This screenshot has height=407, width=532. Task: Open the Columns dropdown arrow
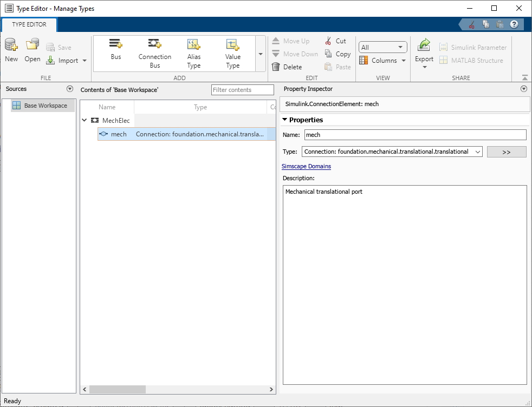point(404,61)
